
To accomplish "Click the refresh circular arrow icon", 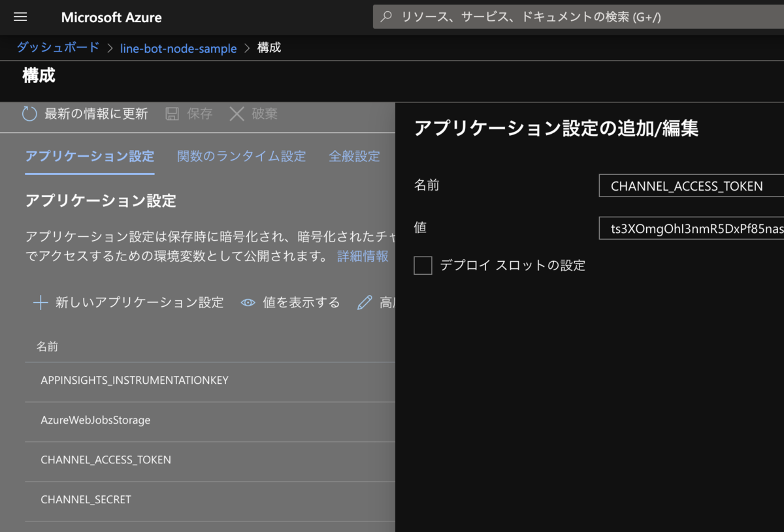I will click(x=29, y=114).
